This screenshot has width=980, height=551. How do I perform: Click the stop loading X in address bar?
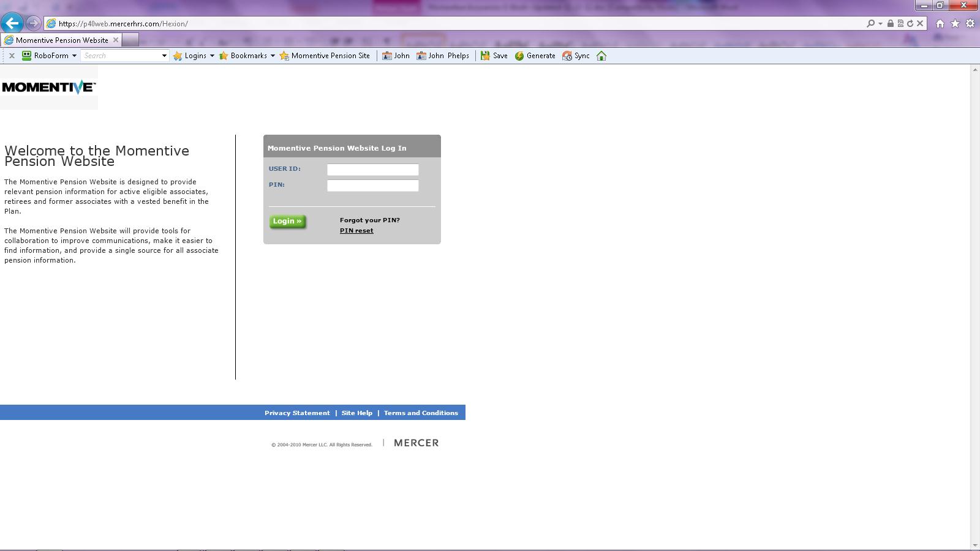[920, 23]
